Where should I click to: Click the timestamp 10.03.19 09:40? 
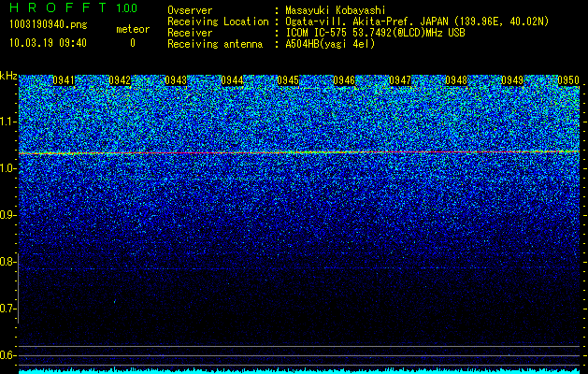pos(48,43)
